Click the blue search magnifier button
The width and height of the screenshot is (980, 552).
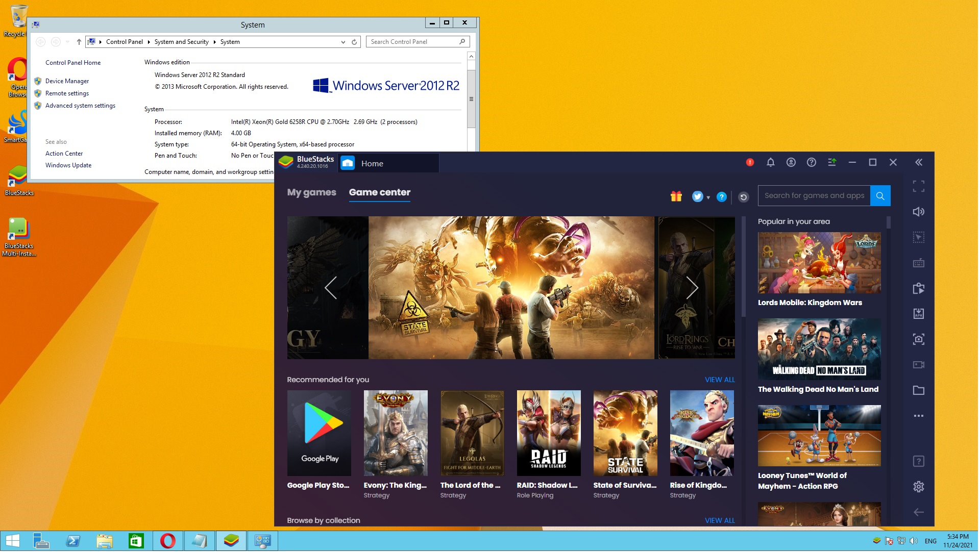[x=880, y=196]
